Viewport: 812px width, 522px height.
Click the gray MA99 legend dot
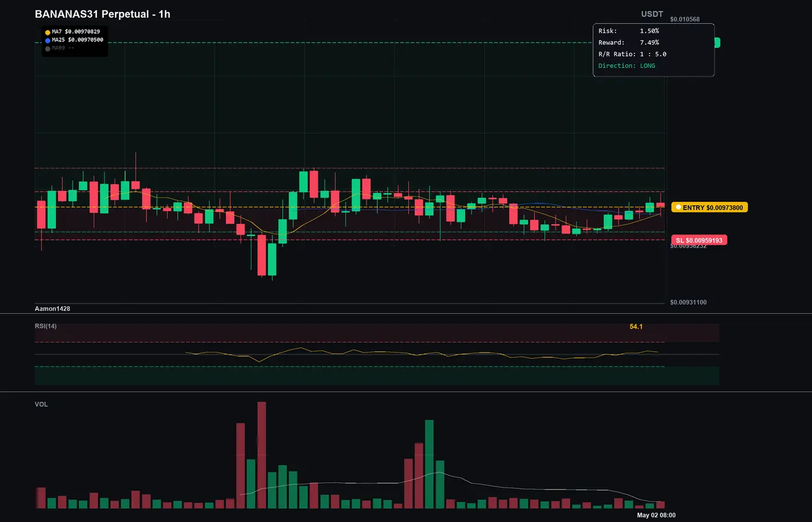coord(48,49)
